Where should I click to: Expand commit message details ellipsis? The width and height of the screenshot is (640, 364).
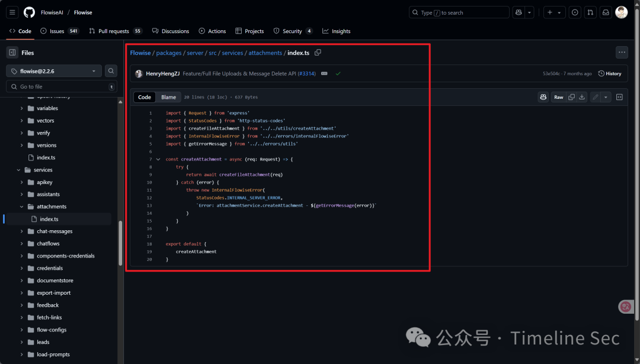point(324,74)
